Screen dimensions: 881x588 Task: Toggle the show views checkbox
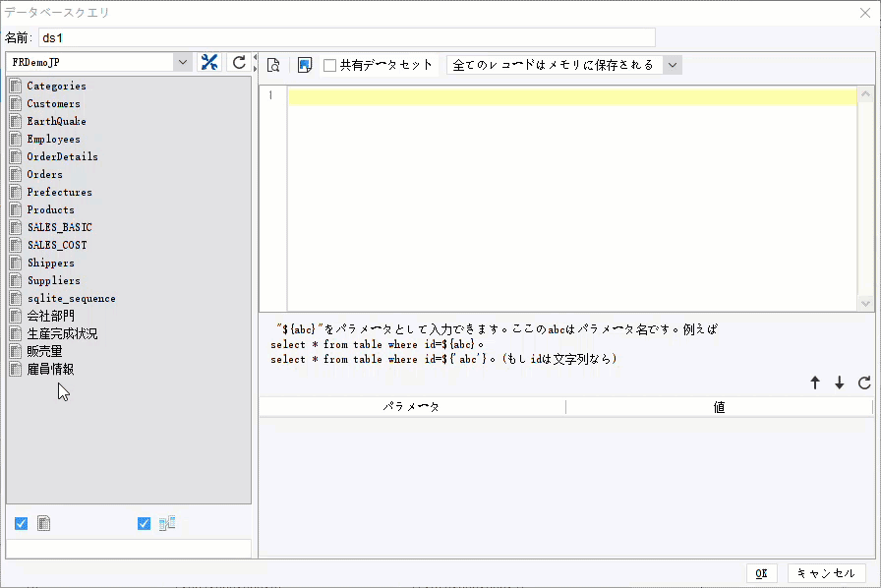(144, 523)
